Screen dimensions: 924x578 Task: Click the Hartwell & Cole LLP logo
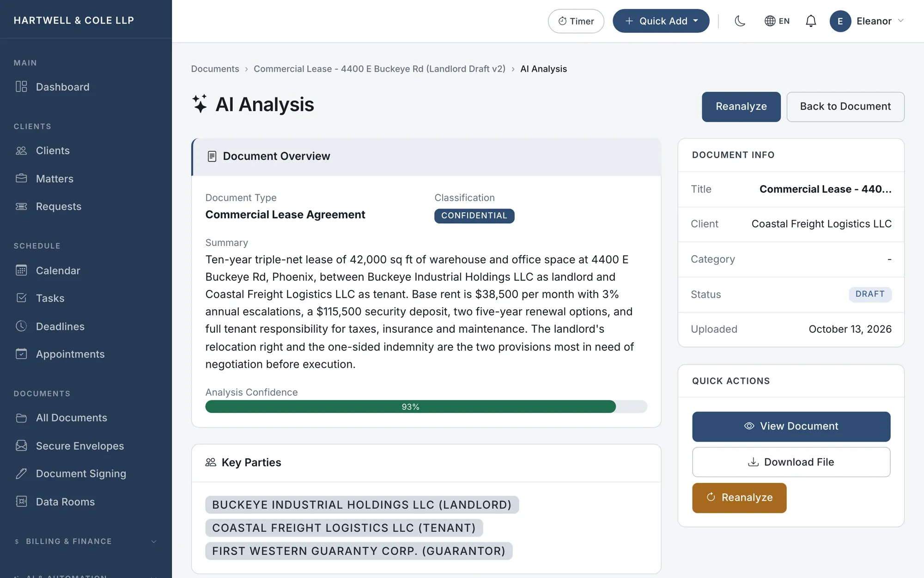pos(74,20)
